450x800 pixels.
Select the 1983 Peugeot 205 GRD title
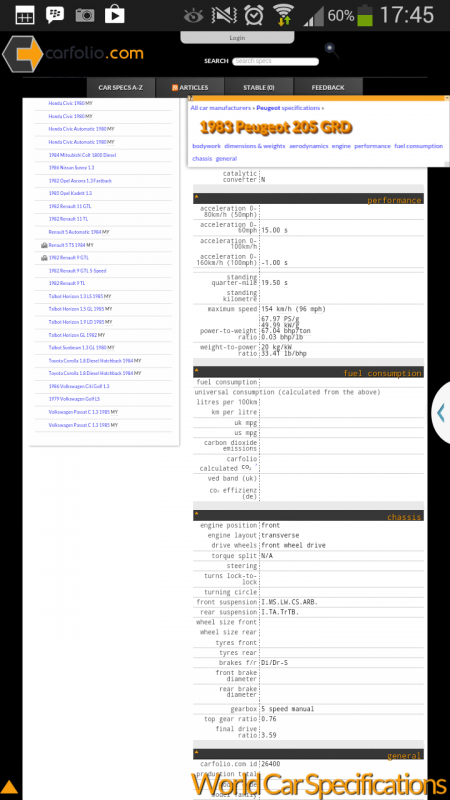click(x=276, y=128)
